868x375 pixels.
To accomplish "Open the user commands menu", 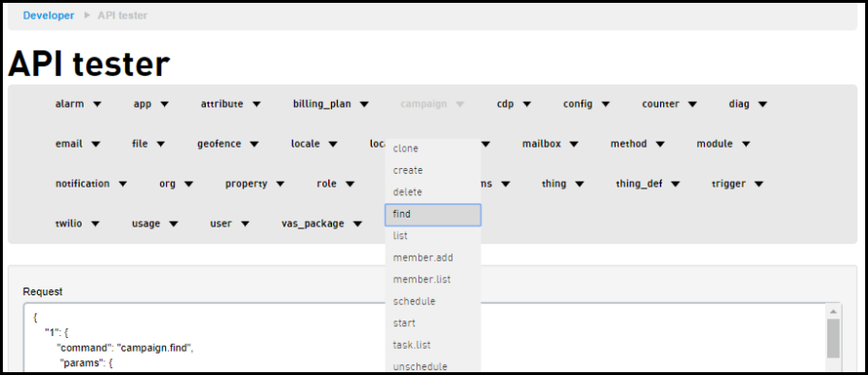I will (230, 223).
